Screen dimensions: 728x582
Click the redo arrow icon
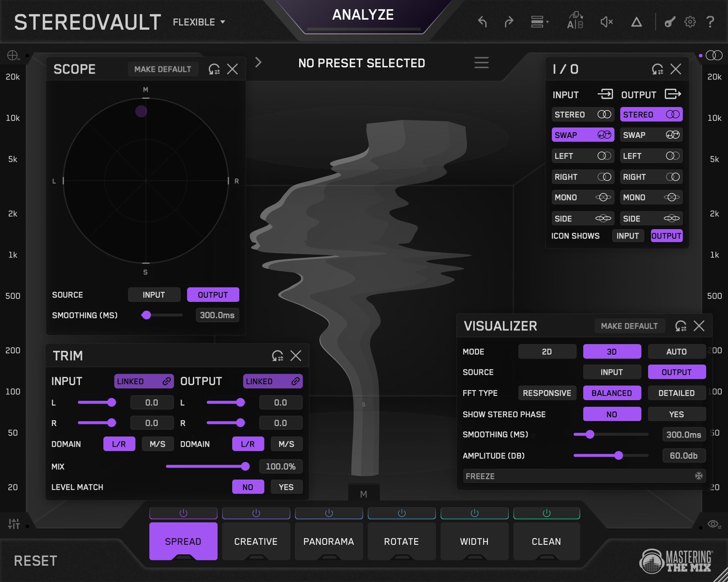509,22
